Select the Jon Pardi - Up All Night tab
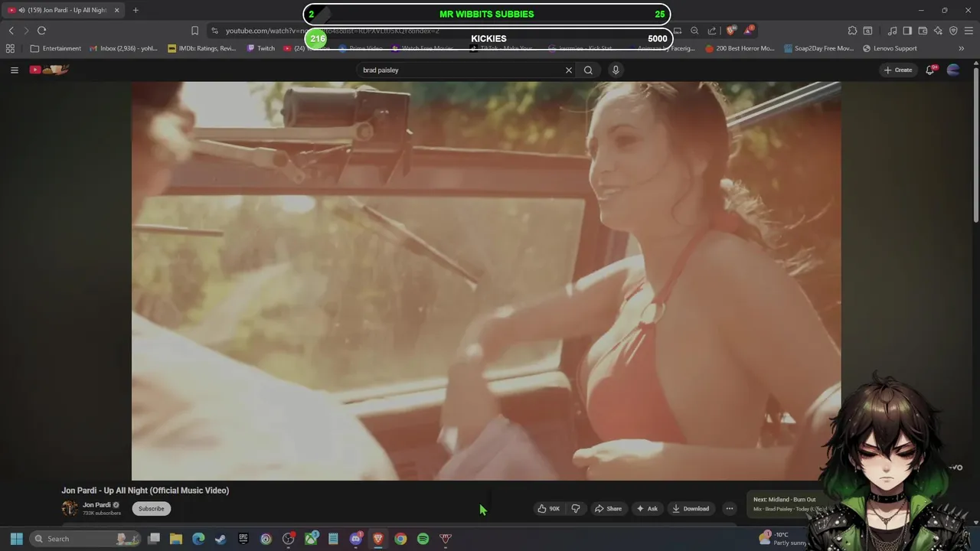This screenshot has height=551, width=980. coord(64,10)
